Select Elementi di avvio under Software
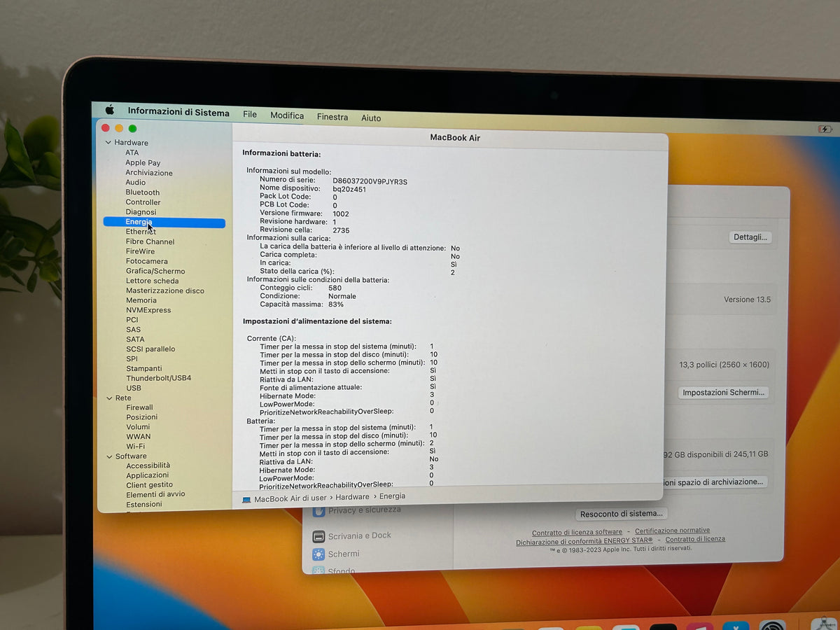840x630 pixels. pos(156,494)
